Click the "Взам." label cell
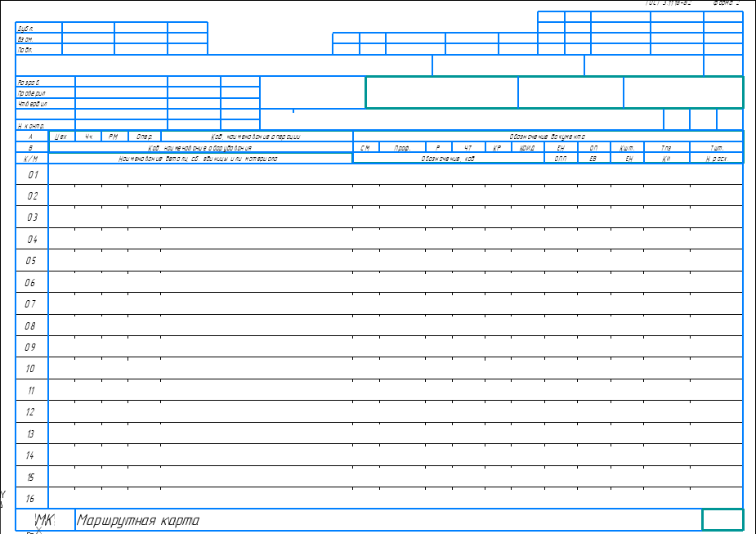 (38, 38)
